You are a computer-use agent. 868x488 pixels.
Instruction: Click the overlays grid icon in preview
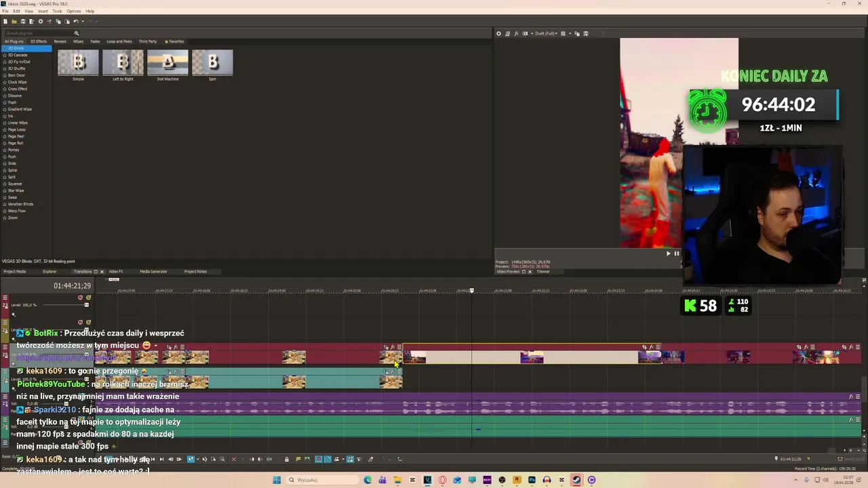[563, 33]
